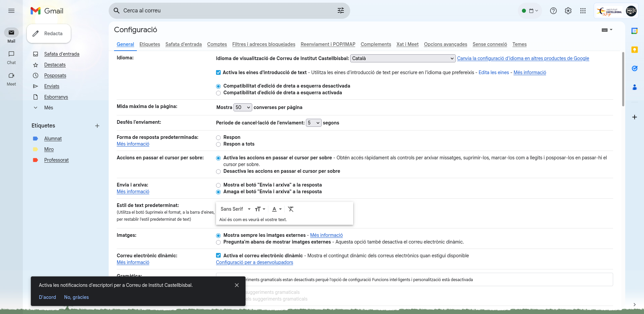
Task: Open the main menu hamburger icon
Action: [x=11, y=11]
